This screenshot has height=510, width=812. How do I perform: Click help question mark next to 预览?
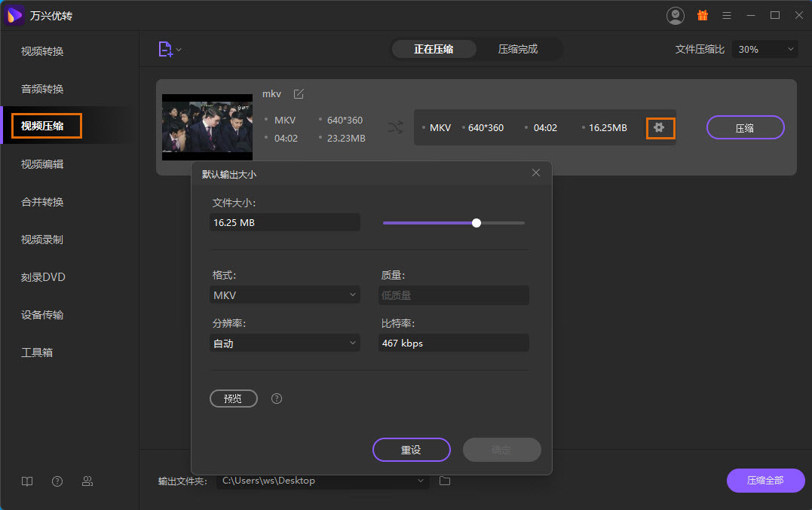[x=277, y=399]
